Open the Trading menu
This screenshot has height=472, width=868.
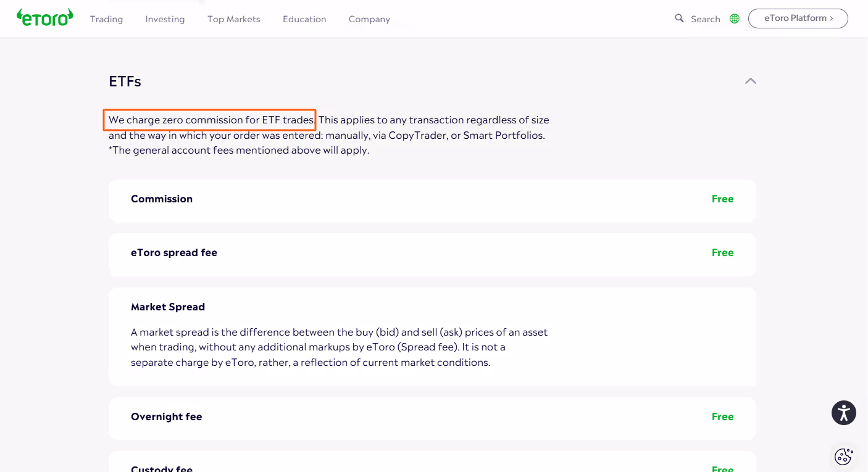click(x=106, y=19)
